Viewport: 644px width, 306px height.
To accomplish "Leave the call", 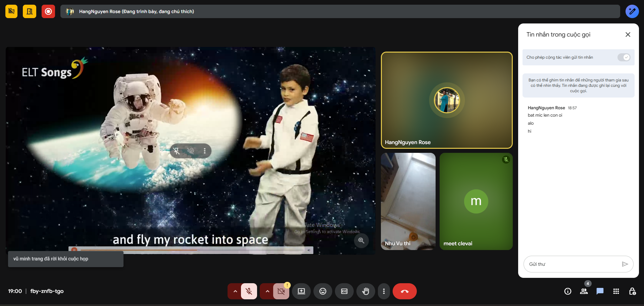I will coord(405,291).
